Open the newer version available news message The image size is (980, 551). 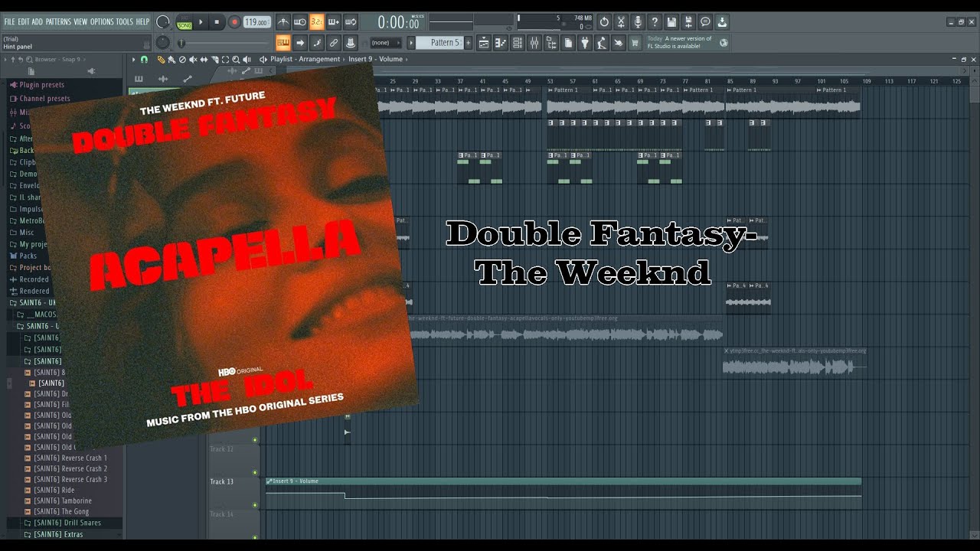tap(688, 43)
